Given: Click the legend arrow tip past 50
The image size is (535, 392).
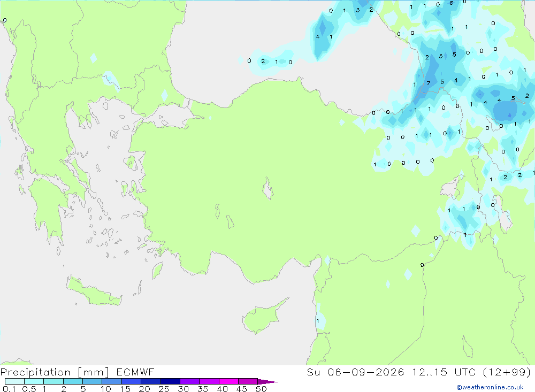Looking at the screenshot, I should click(x=267, y=382).
